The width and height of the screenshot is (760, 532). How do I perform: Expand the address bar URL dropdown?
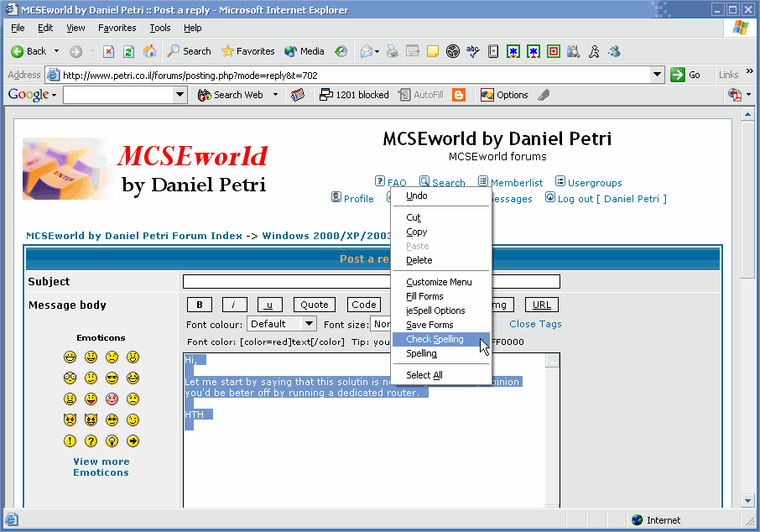click(x=657, y=75)
